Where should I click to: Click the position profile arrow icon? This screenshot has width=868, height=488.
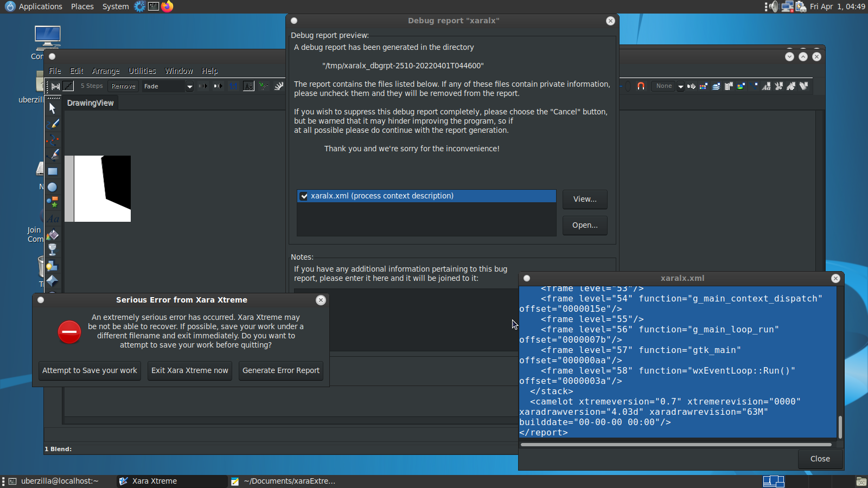[203, 86]
